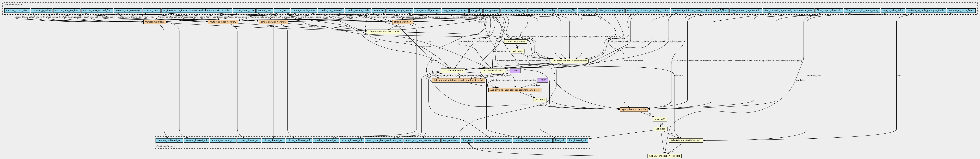Click the reference input node
The image size is (980, 159).
(x=379, y=11)
